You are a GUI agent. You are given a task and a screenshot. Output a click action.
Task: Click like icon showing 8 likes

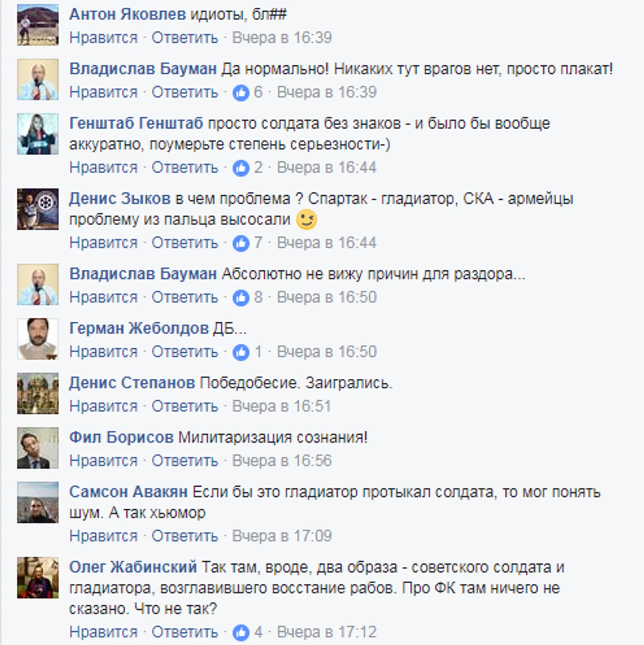click(241, 298)
